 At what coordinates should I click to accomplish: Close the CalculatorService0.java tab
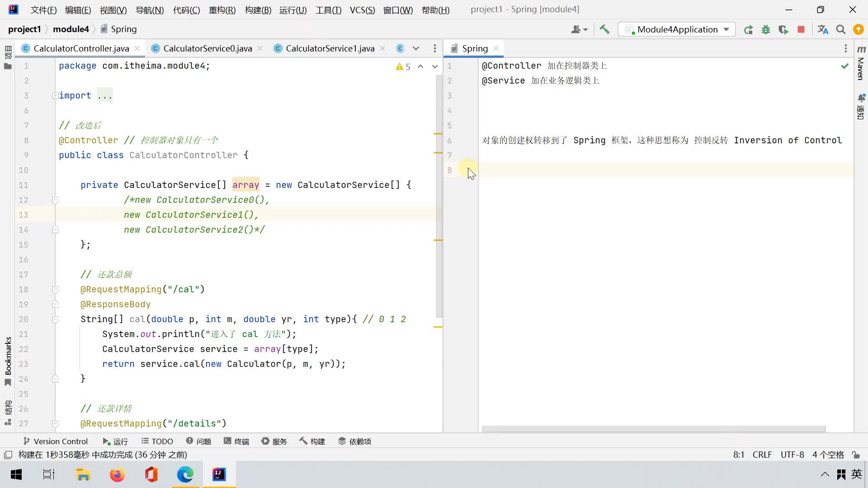click(x=260, y=48)
